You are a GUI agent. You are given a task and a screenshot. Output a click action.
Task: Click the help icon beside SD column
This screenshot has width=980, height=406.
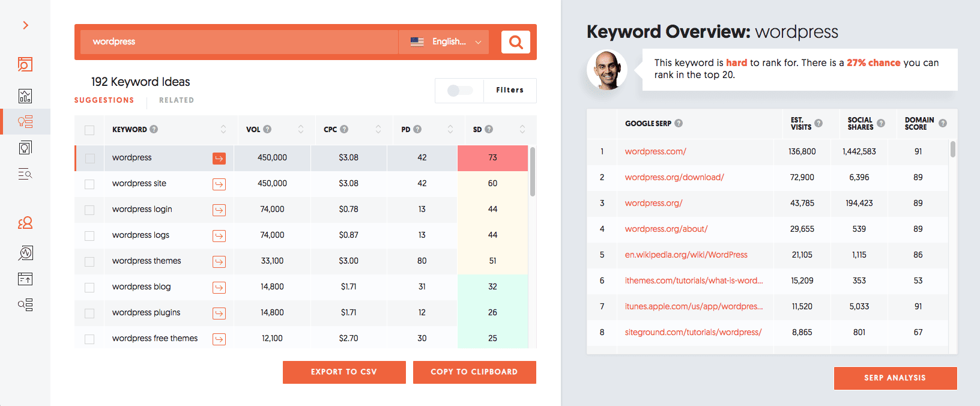pos(489,129)
